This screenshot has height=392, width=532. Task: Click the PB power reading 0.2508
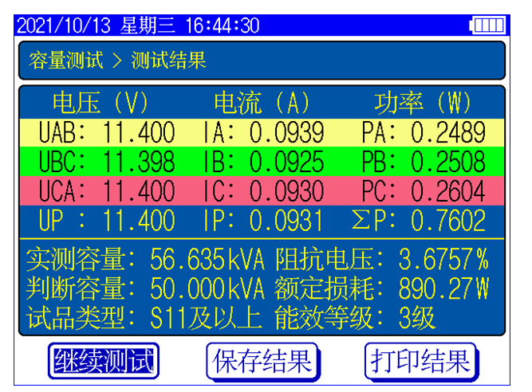(447, 162)
